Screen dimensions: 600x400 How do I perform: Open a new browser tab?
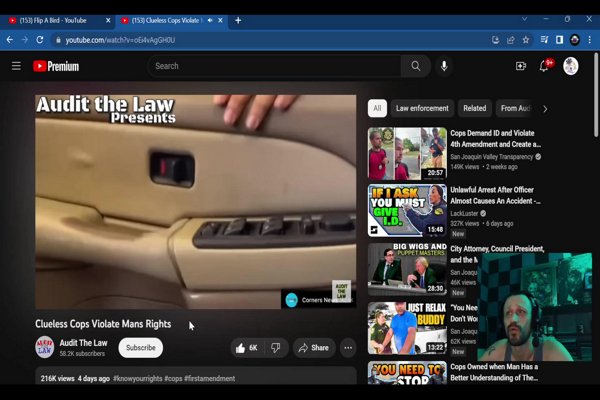238,20
